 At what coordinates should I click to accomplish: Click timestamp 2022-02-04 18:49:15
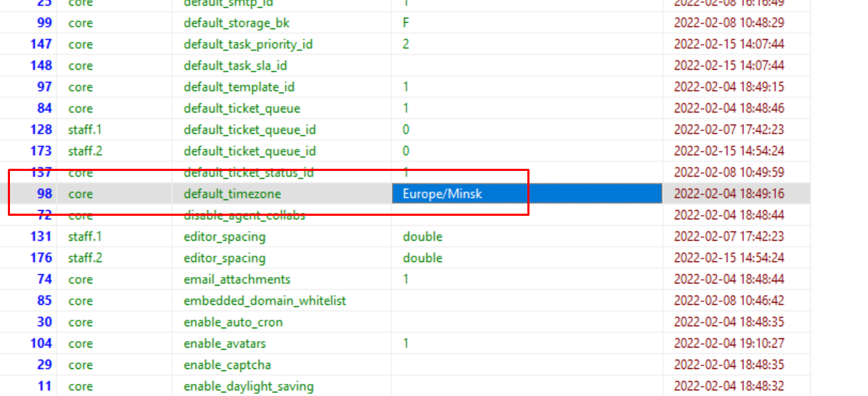click(x=729, y=87)
